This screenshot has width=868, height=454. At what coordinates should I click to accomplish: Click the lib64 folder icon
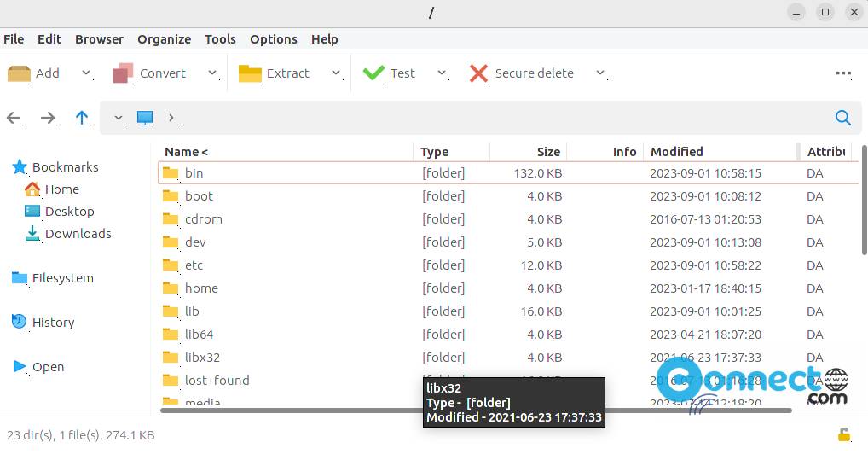171,335
